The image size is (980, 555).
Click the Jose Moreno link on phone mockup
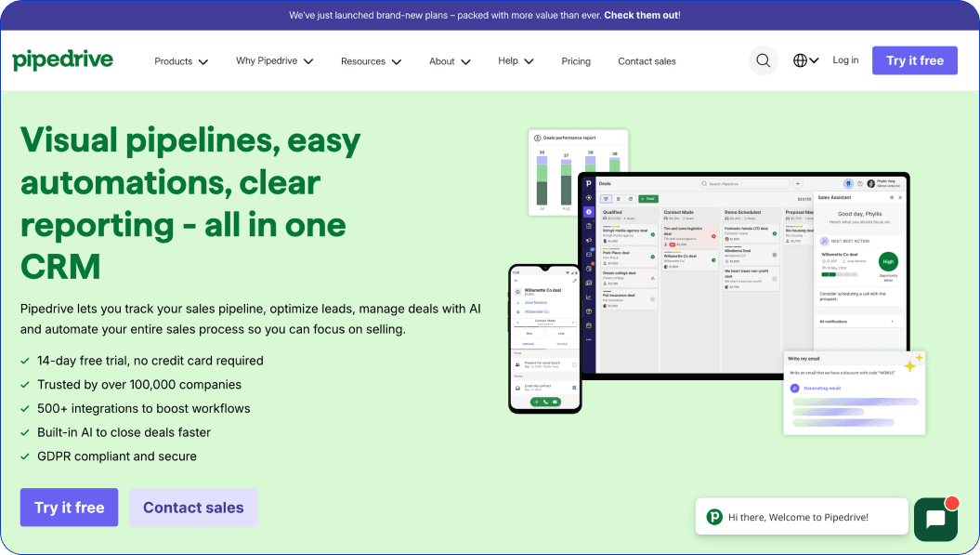[x=536, y=302]
